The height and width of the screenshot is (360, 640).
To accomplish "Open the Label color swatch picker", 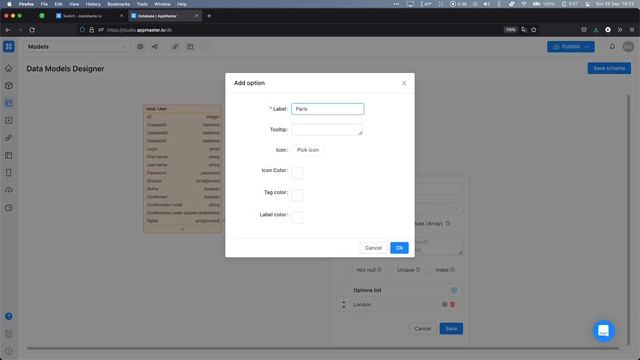I will pos(297,218).
